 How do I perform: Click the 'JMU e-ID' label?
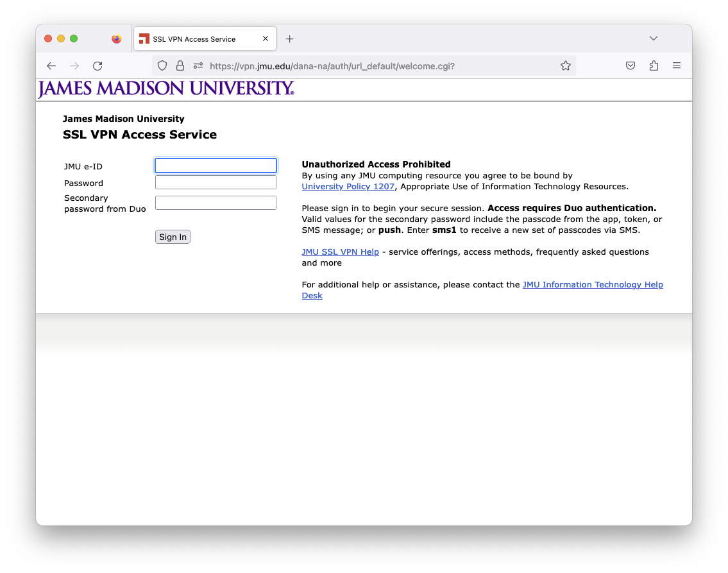83,166
